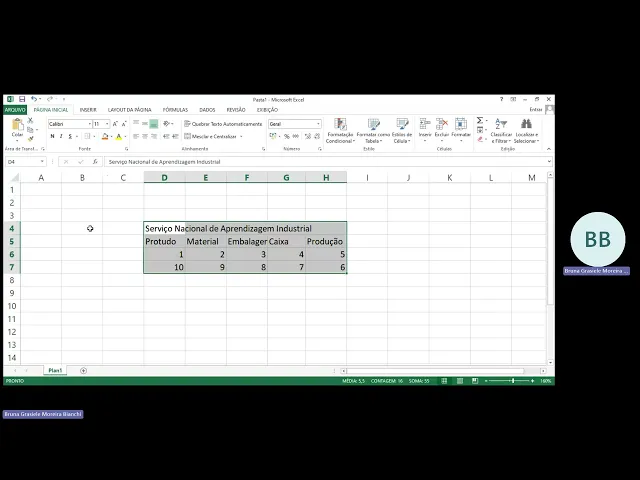Align text to the top
Screen dimensions: 640x480
coord(136,123)
